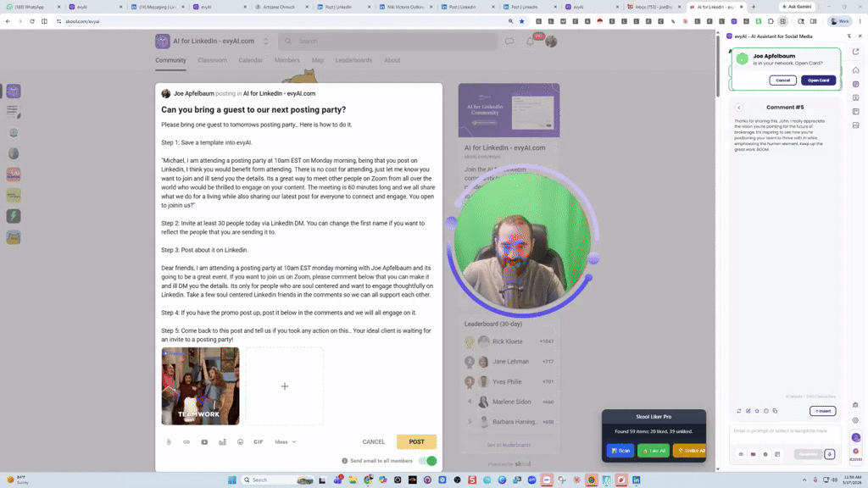Bookmark page with the star icon
868x488 pixels.
[521, 21]
